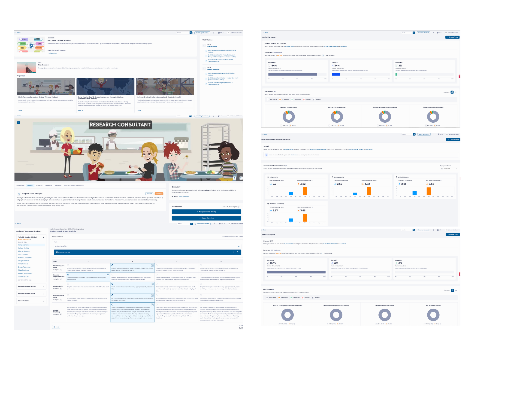Click the help question mark in the Goals Plan report header

pyautogui.click(x=433, y=33)
